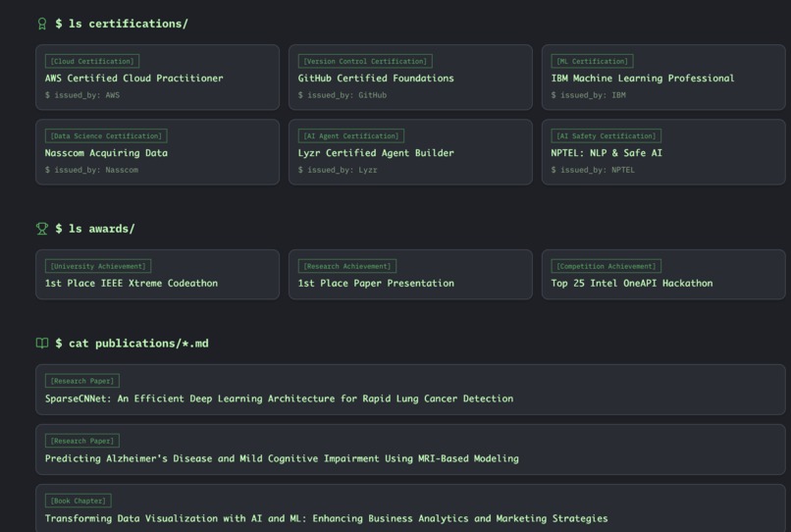Open the Transforming Data Visualization book chapter
This screenshot has height=532, width=791.
[410, 508]
